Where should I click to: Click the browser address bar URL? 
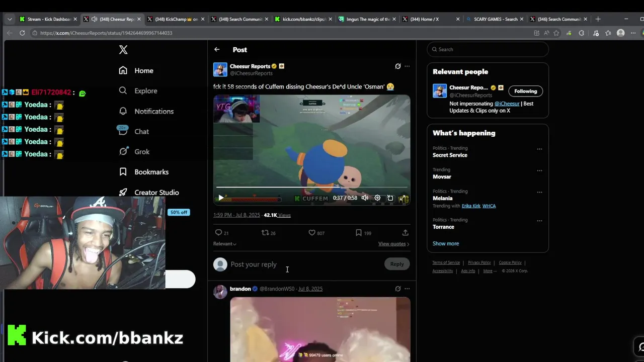point(106,33)
